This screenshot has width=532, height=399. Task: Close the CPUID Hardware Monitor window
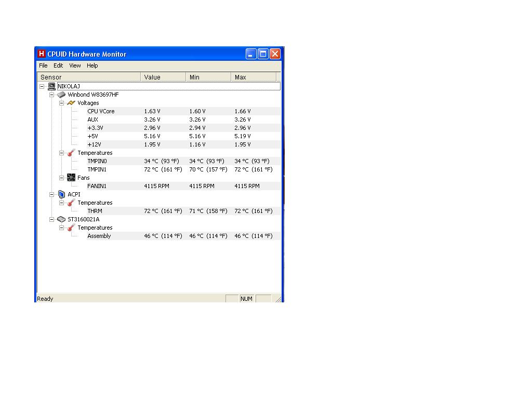275,54
